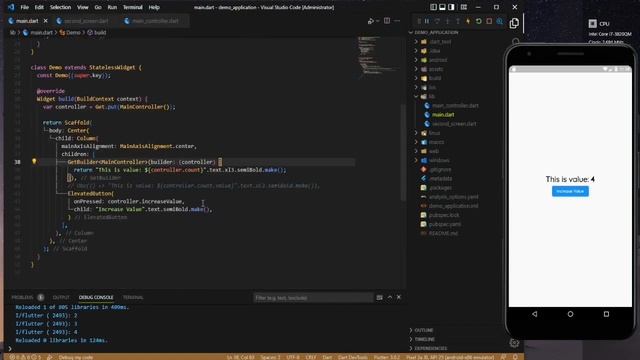Viewport: 640px width, 360px height.
Task: Open the Manage gear icon in activity bar
Action: click(514, 343)
